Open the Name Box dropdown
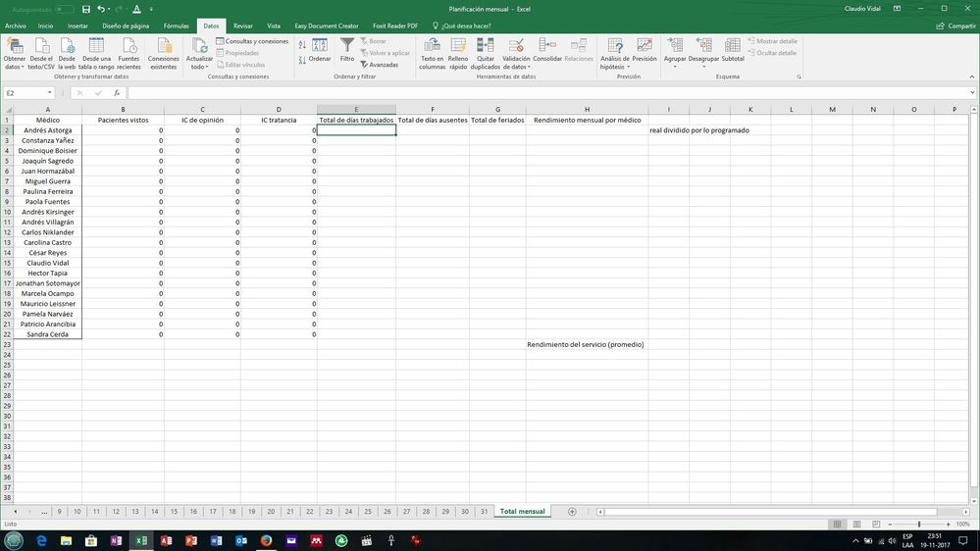The image size is (980, 551). tap(49, 93)
